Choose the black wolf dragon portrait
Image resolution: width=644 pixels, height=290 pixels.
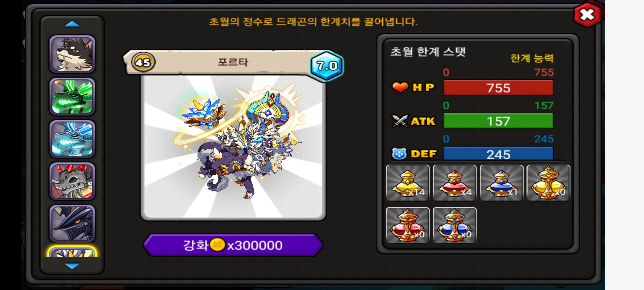point(72,54)
